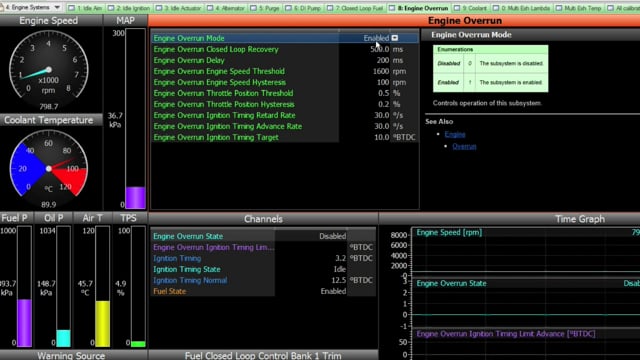This screenshot has height=360, width=640.
Task: Click the 89.9 coolant temperature readout
Action: 49,204
